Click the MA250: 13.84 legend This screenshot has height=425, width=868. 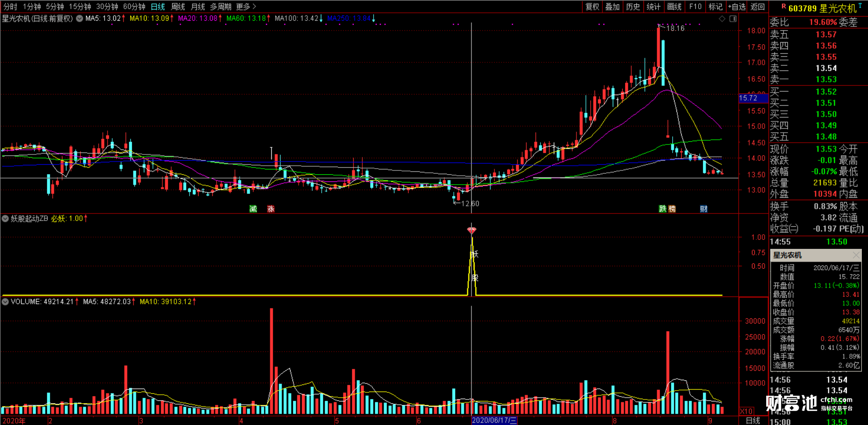coord(351,18)
